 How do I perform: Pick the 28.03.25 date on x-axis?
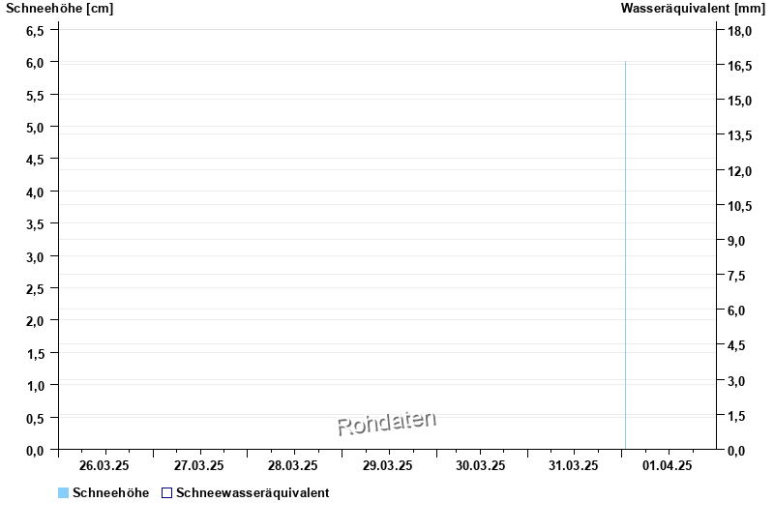tap(294, 465)
